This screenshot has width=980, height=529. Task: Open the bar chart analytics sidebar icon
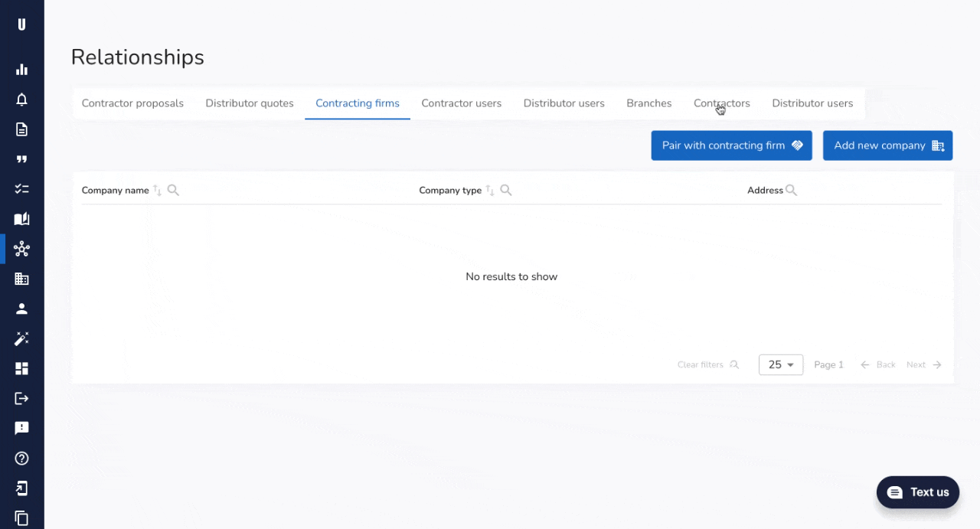(21, 70)
